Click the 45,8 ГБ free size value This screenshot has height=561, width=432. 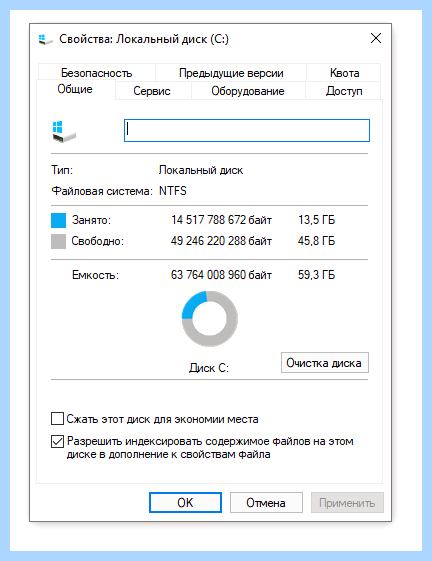[316, 241]
